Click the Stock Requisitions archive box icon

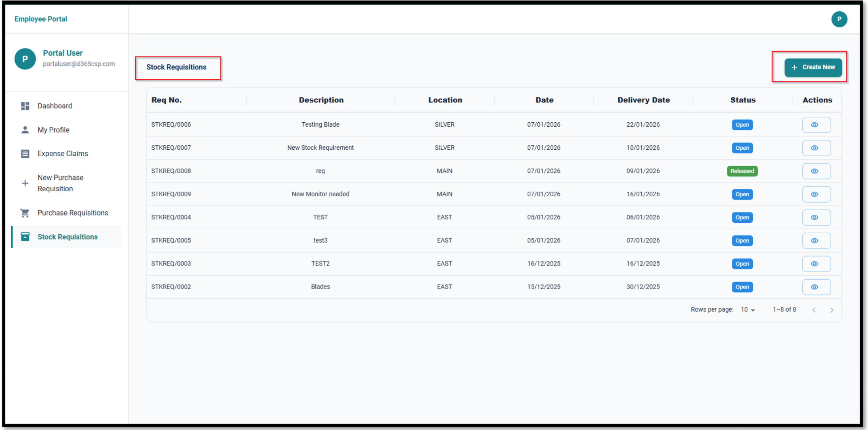[x=25, y=237]
